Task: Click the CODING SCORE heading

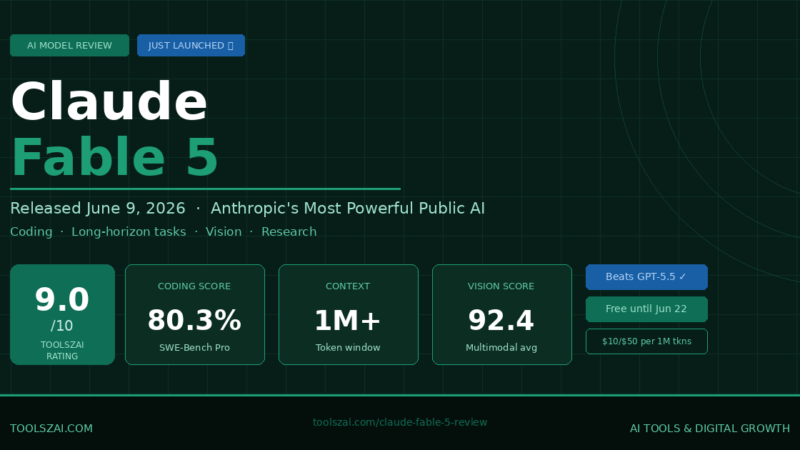Action: click(194, 286)
